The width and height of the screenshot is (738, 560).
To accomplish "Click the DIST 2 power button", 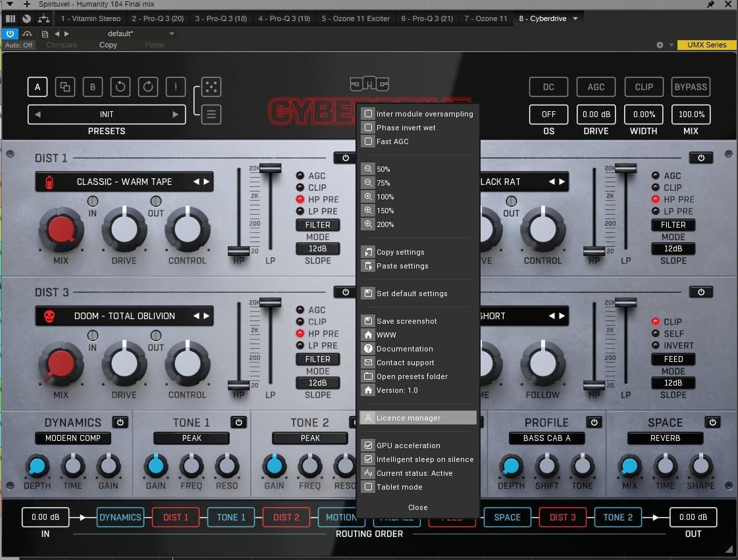I will pos(701,158).
